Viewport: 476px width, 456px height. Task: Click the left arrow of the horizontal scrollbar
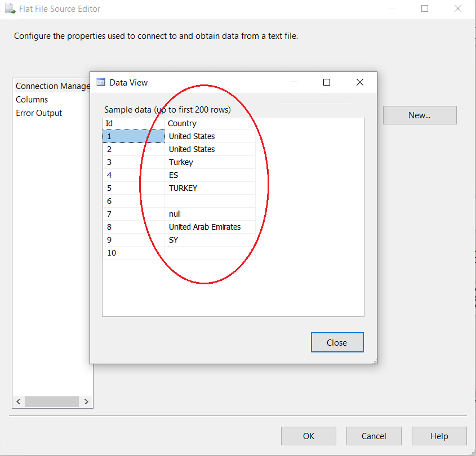[19, 402]
